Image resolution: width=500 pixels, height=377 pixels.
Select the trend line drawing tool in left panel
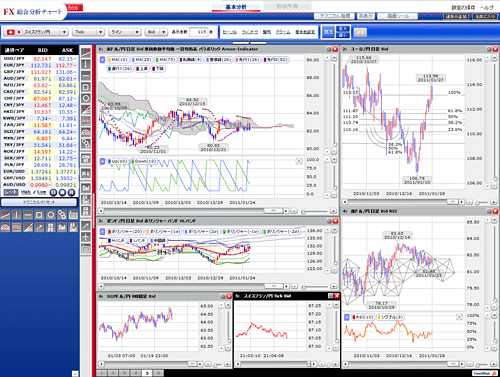pos(5,215)
